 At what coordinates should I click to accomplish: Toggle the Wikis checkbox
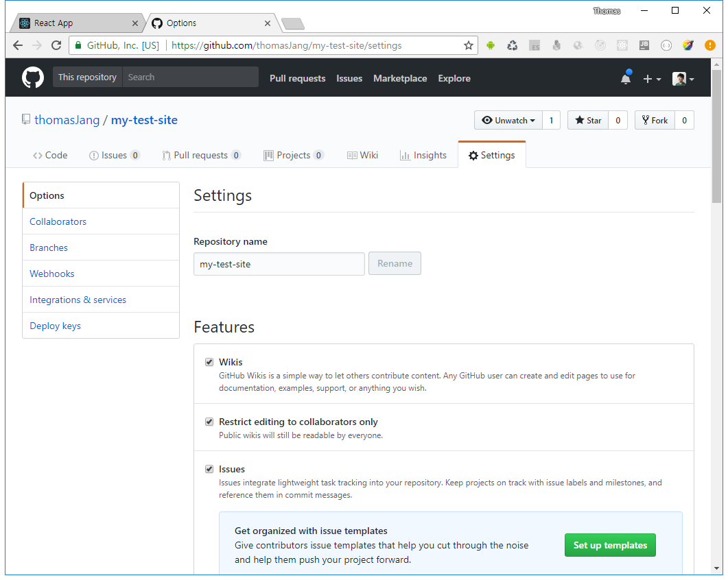209,362
